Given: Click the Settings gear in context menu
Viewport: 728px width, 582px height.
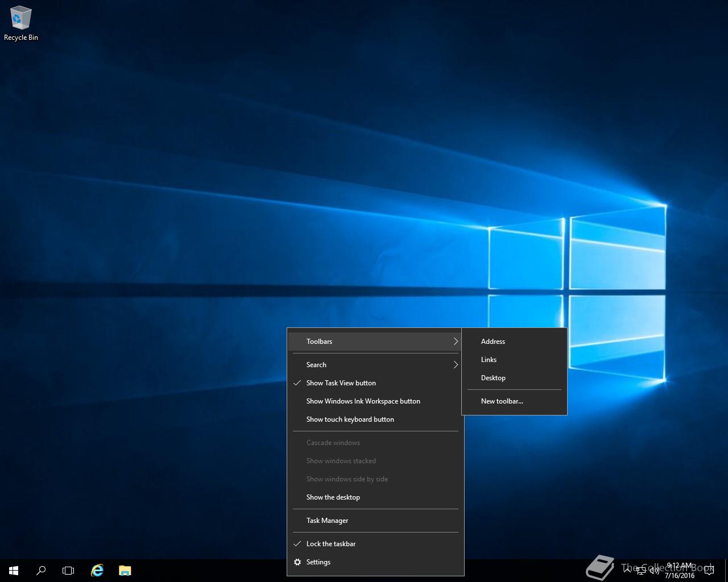Looking at the screenshot, I should point(297,562).
